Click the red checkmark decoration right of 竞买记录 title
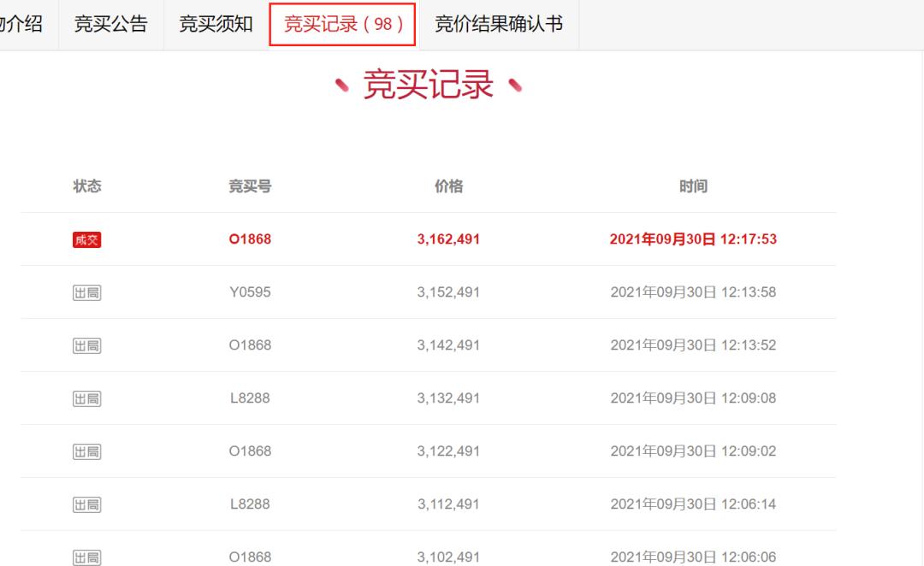Screen dimensions: 924x566 [515, 85]
